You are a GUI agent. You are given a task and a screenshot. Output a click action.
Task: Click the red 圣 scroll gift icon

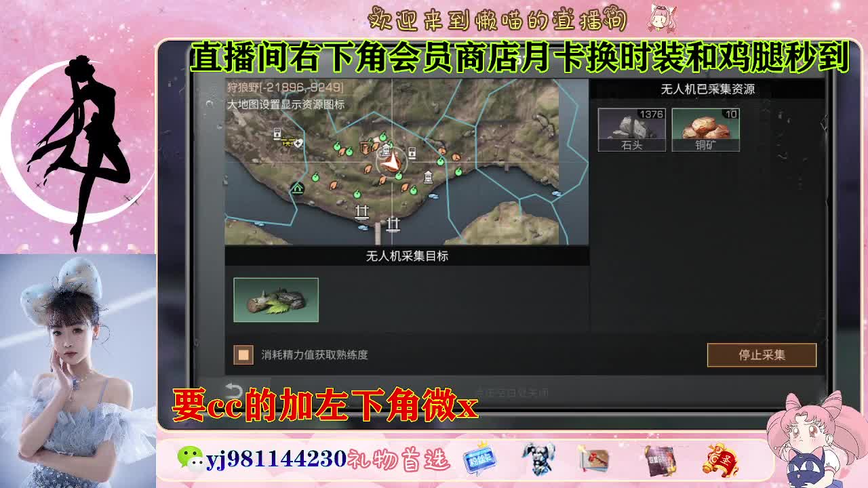coord(719,460)
